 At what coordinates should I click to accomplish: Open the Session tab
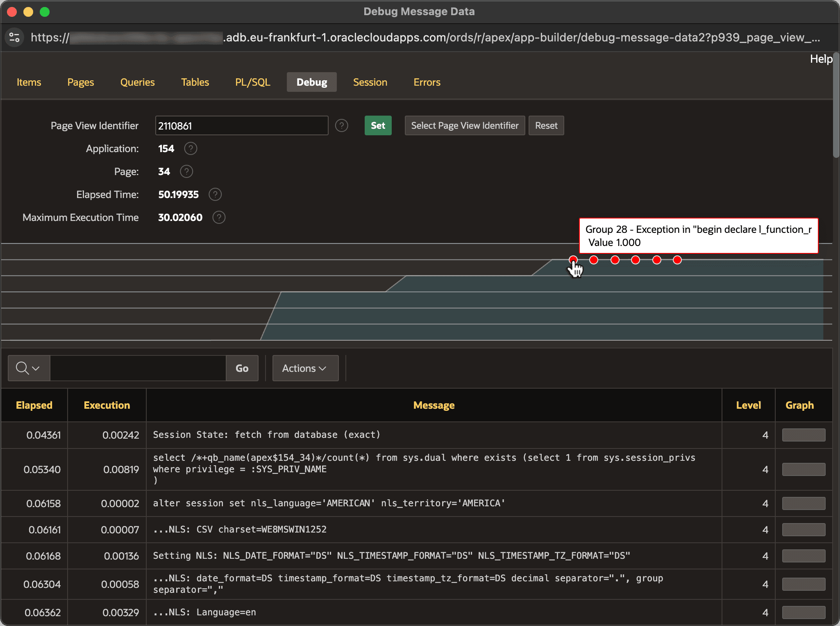[370, 82]
